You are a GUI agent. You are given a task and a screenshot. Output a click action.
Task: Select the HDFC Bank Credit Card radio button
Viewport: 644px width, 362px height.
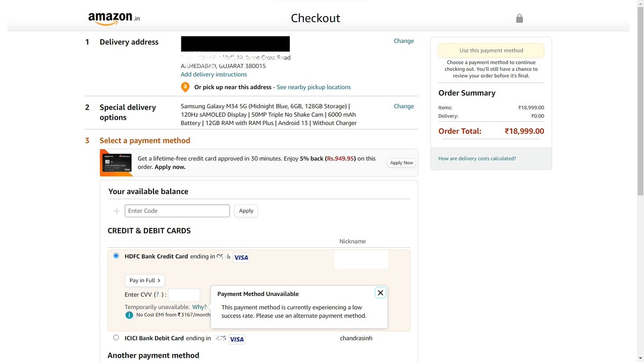116,256
